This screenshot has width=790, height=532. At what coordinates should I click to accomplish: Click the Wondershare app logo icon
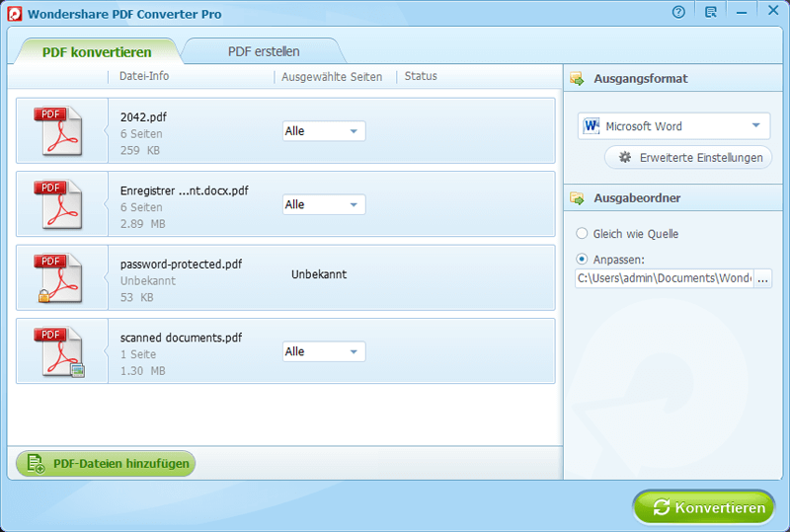click(15, 14)
